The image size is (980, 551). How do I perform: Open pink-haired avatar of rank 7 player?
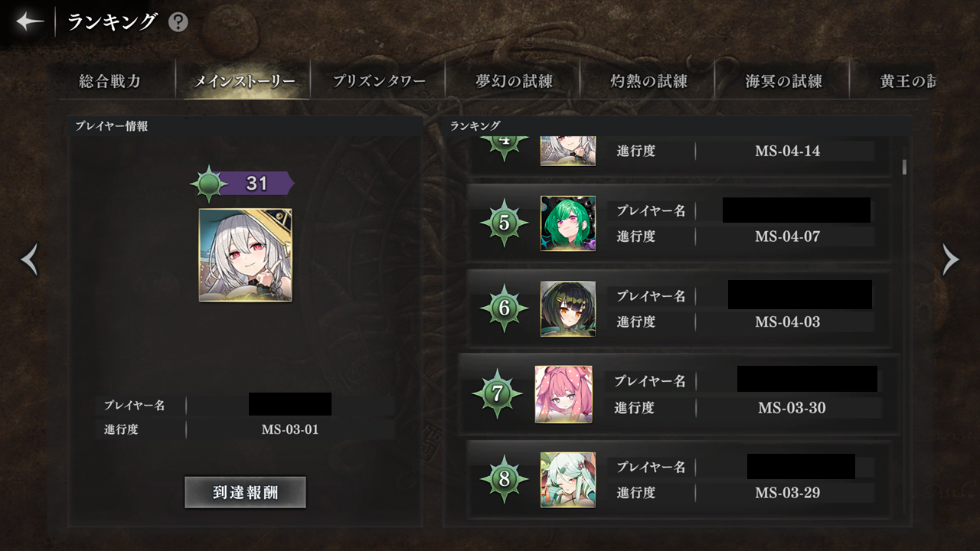point(563,394)
